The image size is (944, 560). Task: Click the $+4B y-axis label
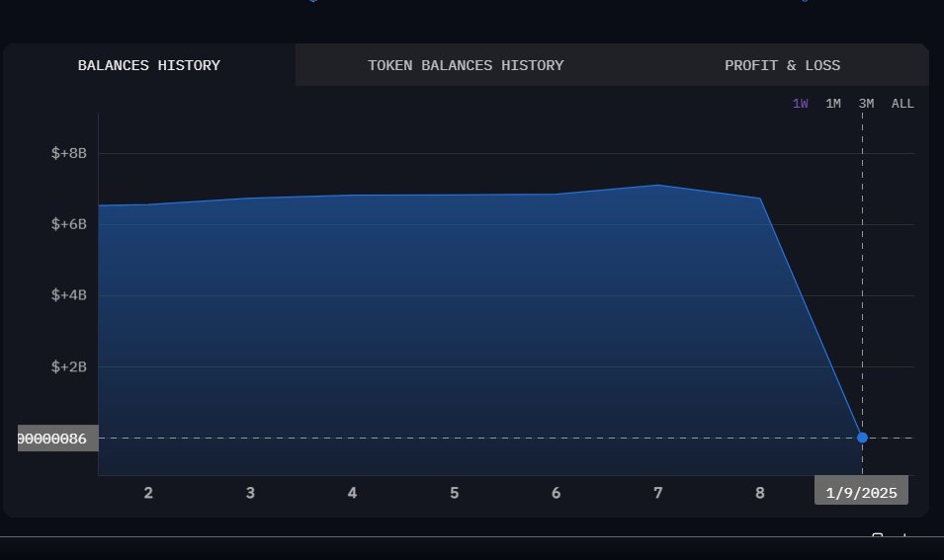click(69, 295)
